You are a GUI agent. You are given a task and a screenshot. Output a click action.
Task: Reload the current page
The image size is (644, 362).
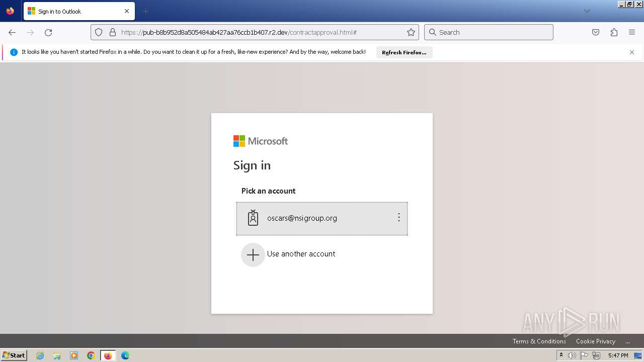(x=48, y=32)
